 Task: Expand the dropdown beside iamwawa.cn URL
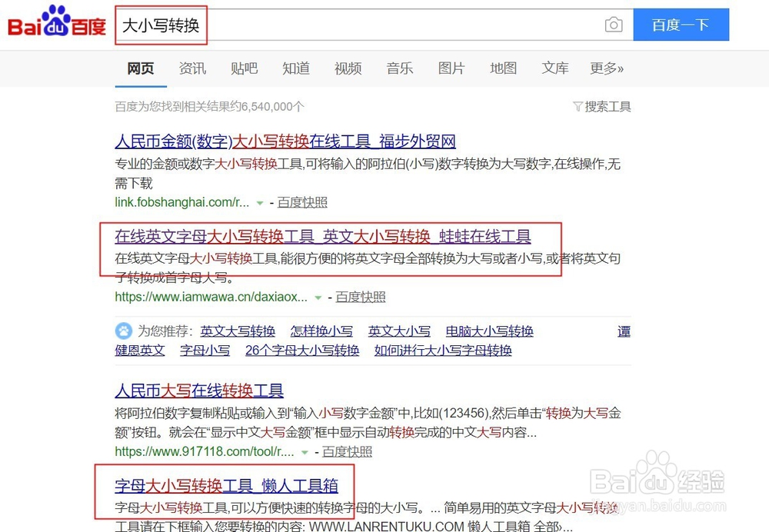tap(318, 297)
